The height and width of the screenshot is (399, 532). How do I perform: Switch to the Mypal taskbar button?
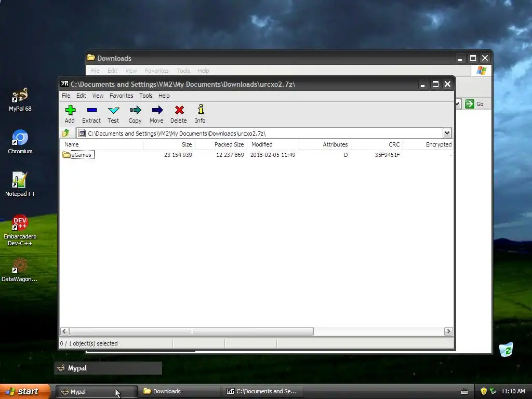click(x=96, y=392)
